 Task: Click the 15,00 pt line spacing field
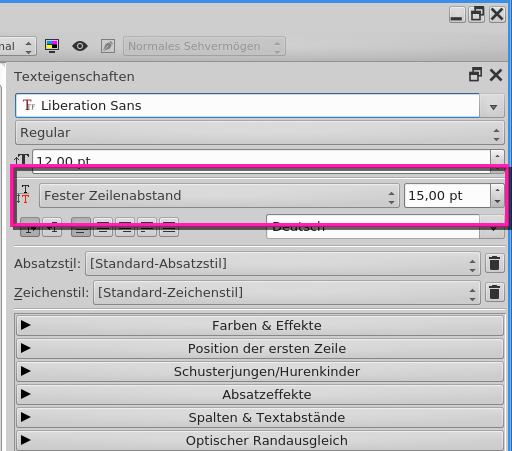coord(447,196)
